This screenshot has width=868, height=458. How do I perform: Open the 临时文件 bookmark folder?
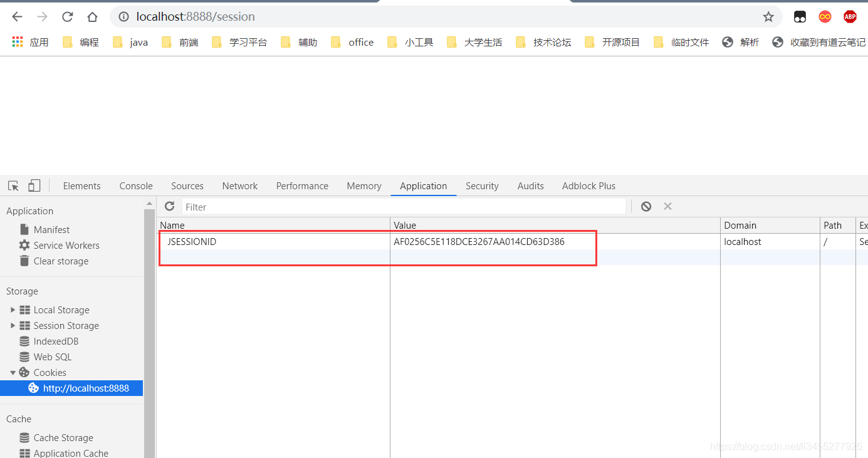pyautogui.click(x=681, y=42)
